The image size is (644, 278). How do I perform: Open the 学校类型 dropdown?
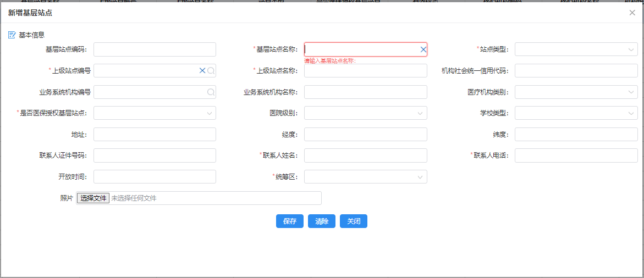tap(576, 113)
